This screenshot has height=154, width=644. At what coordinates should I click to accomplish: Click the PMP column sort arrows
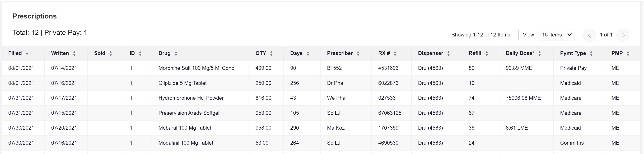(x=628, y=54)
